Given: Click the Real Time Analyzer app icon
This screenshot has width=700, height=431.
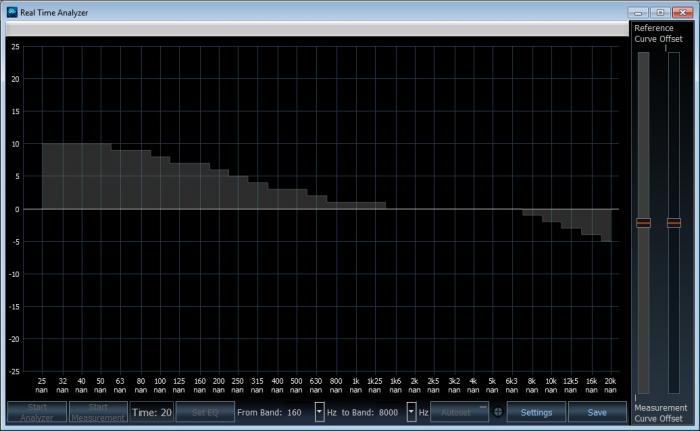Looking at the screenshot, I should coord(12,12).
